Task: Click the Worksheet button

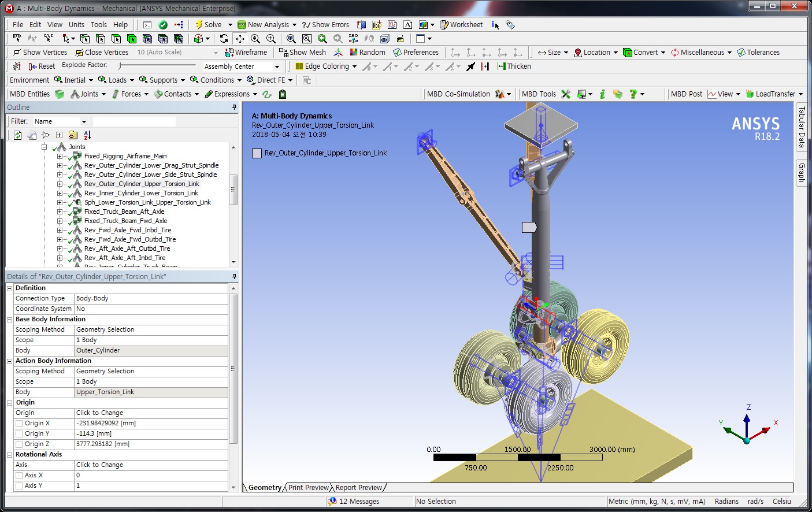Action: pos(461,25)
